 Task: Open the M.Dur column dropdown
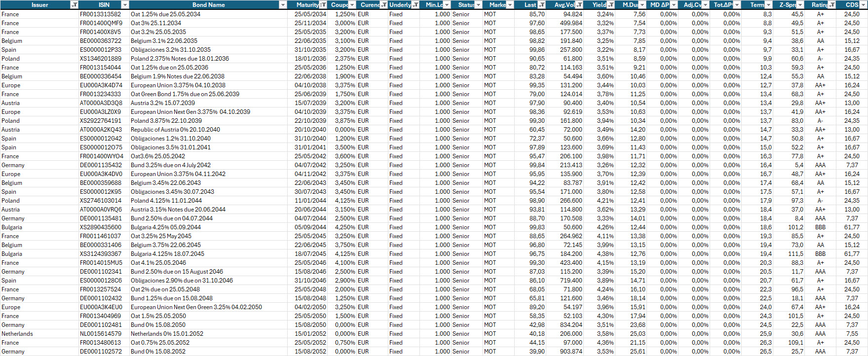[x=642, y=5]
